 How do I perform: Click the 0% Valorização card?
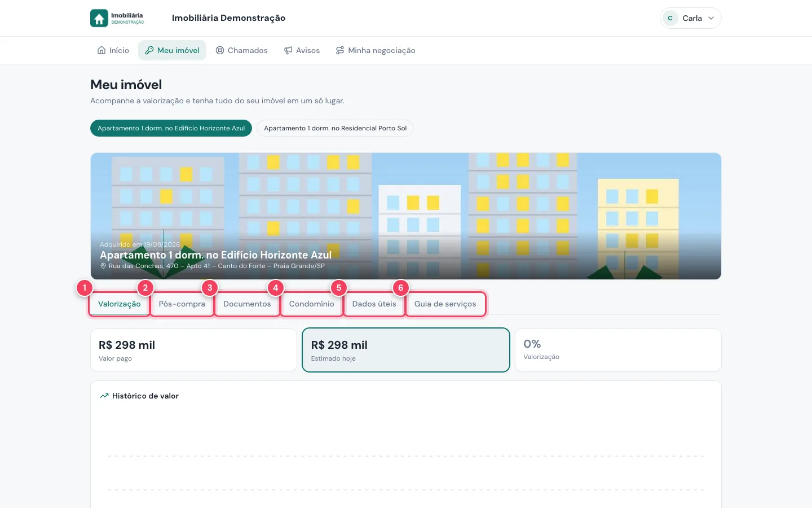point(618,350)
